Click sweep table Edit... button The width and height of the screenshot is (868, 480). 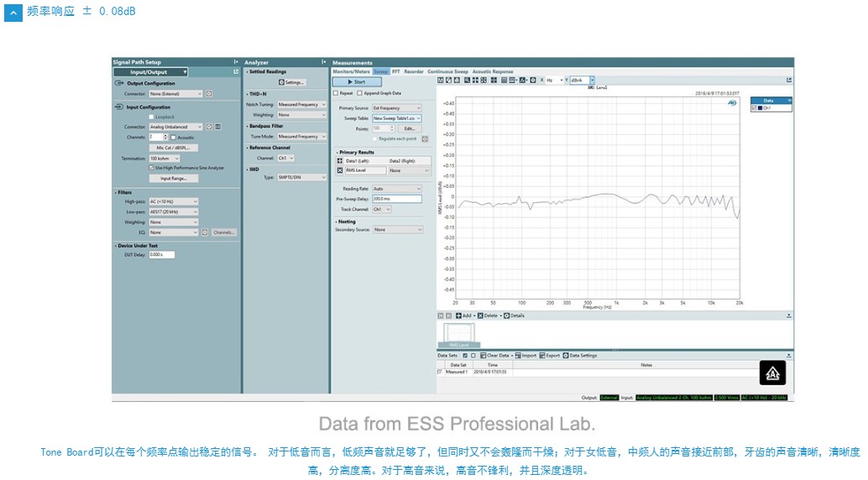coord(409,128)
